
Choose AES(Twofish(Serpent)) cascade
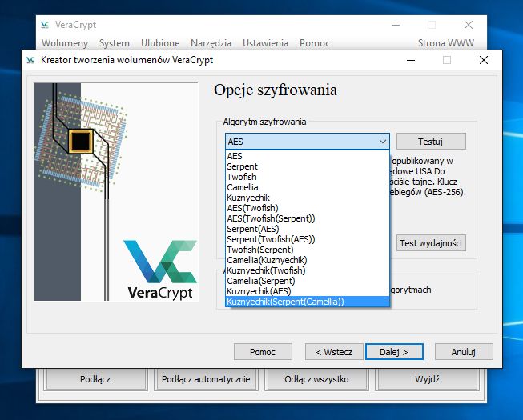click(x=308, y=218)
